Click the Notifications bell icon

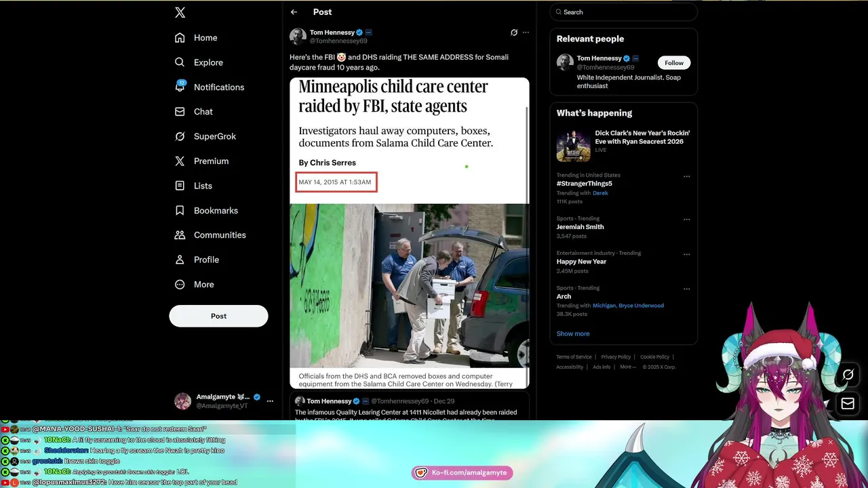(180, 87)
